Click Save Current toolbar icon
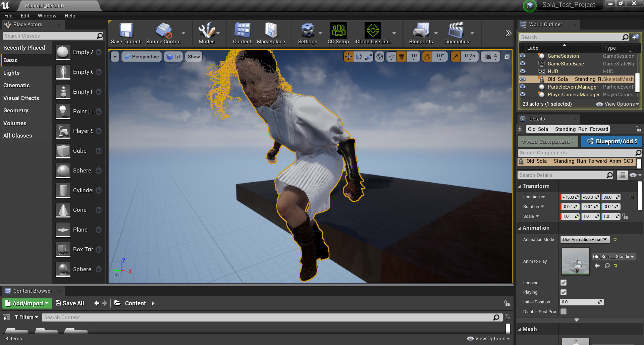The width and height of the screenshot is (644, 345). [x=126, y=33]
